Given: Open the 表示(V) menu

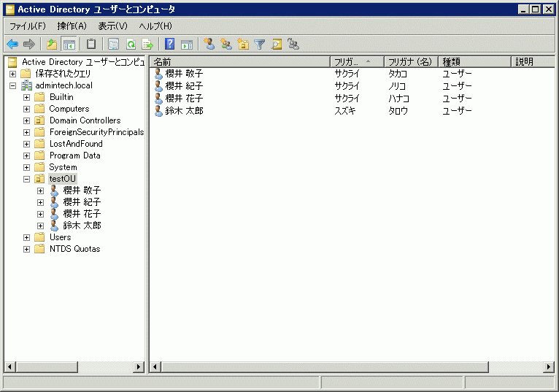Looking at the screenshot, I should [x=112, y=26].
